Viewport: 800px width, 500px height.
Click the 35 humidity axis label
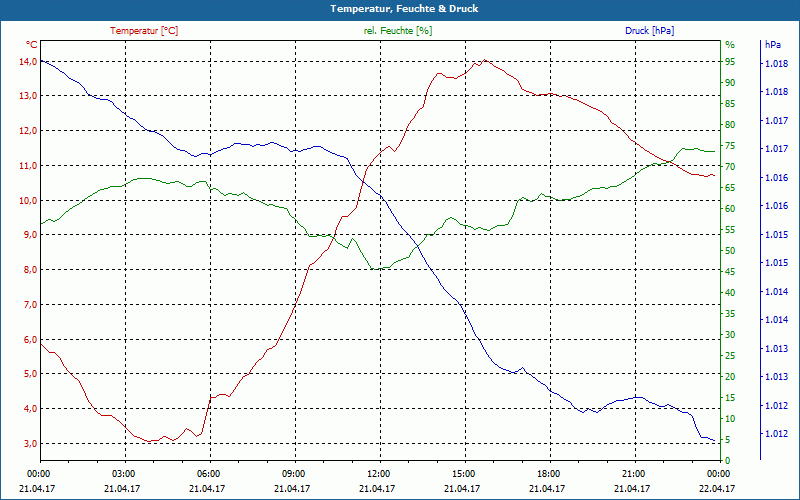click(x=730, y=314)
